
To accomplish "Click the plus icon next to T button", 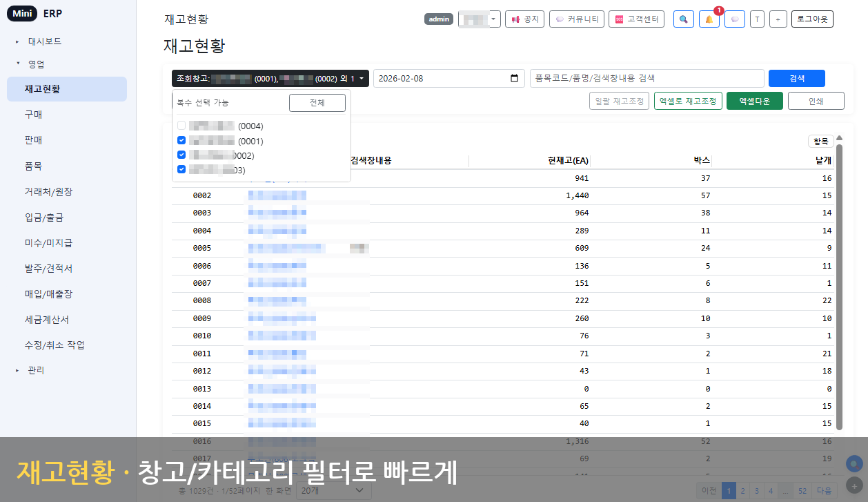I will pyautogui.click(x=778, y=19).
